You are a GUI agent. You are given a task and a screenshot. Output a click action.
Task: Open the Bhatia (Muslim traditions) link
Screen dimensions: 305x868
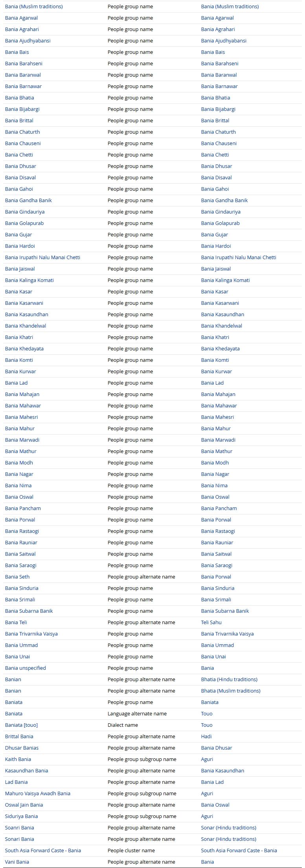(230, 691)
